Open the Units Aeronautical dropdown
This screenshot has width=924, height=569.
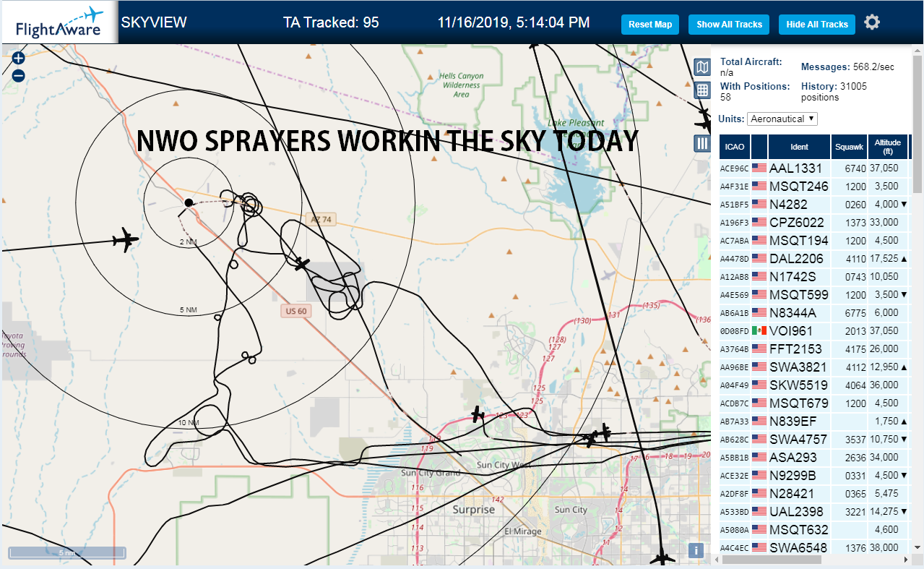pyautogui.click(x=782, y=119)
